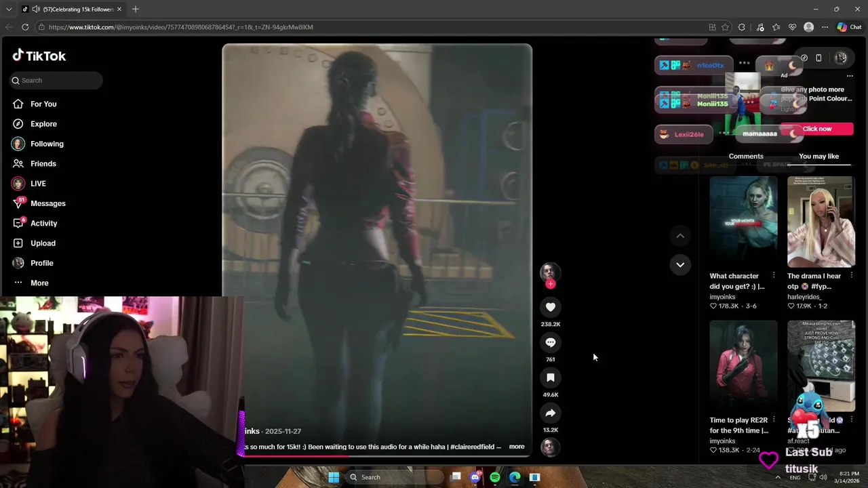Open the comments via the speech bubble icon

point(551,342)
